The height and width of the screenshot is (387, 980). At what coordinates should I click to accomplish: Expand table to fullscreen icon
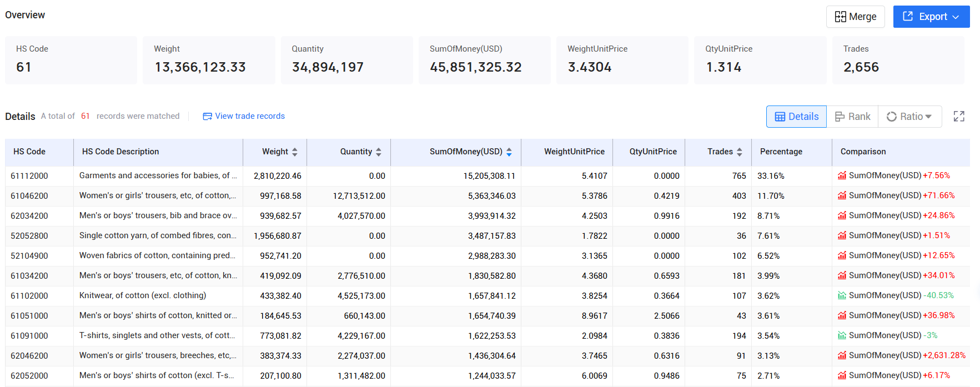pyautogui.click(x=959, y=117)
